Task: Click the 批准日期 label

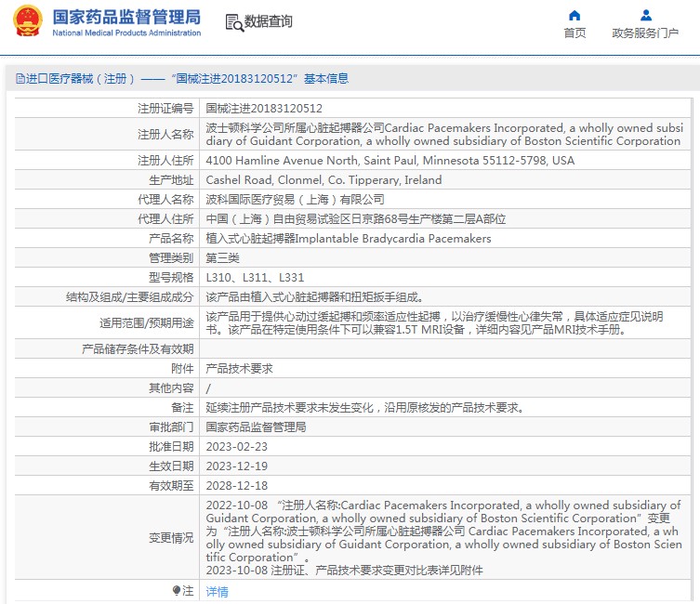Action: click(x=171, y=447)
